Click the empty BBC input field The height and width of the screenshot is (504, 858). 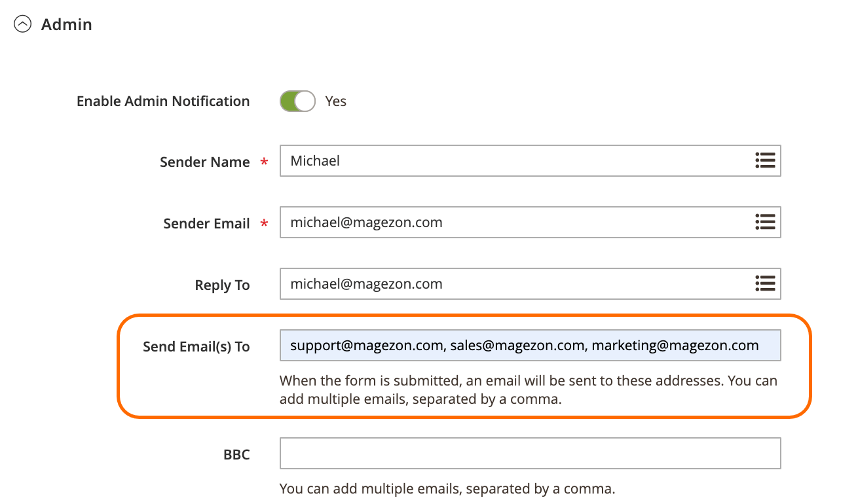(530, 454)
